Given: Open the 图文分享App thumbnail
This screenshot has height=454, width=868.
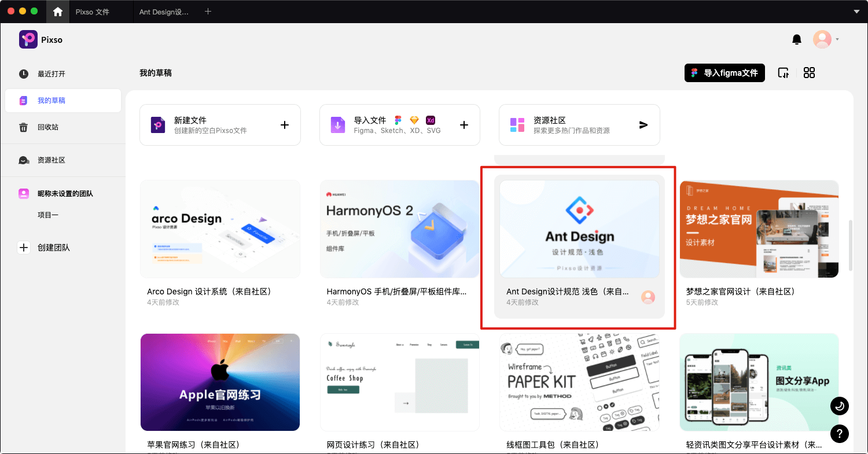Looking at the screenshot, I should [759, 382].
